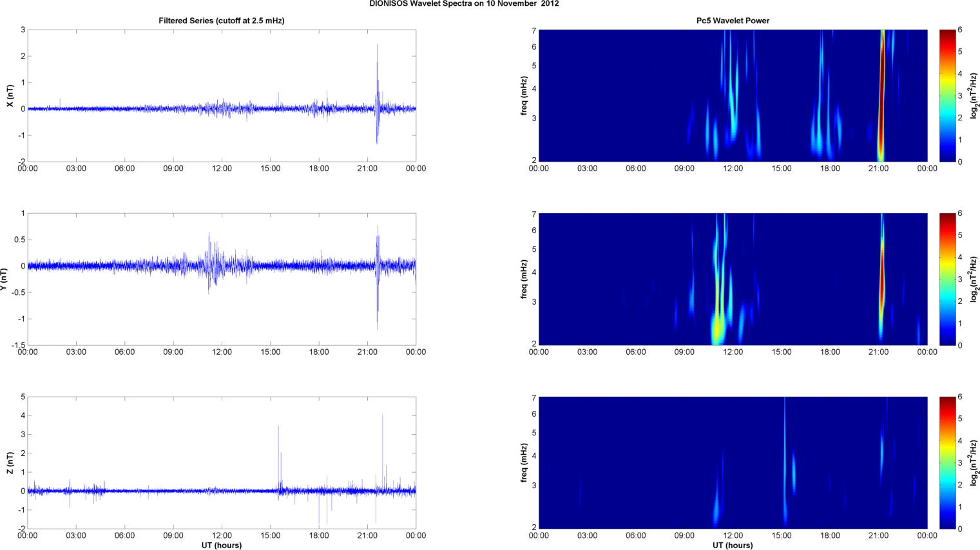
Task: Click the "Pc5 Wavelet Power" heading
Action: (733, 21)
